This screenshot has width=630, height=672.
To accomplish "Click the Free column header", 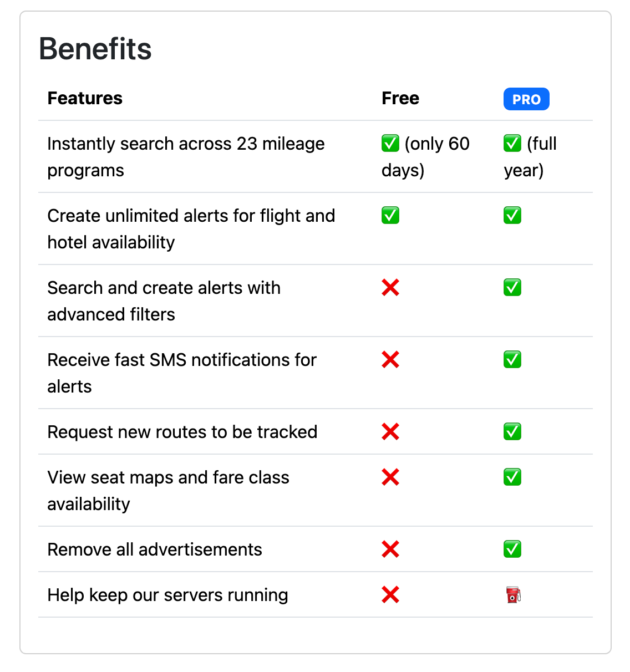I will pyautogui.click(x=400, y=98).
